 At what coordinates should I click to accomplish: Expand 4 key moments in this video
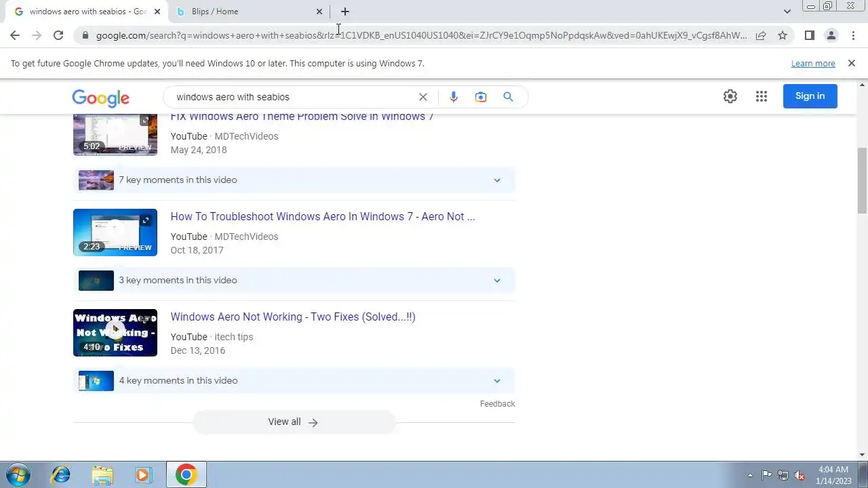pos(294,380)
